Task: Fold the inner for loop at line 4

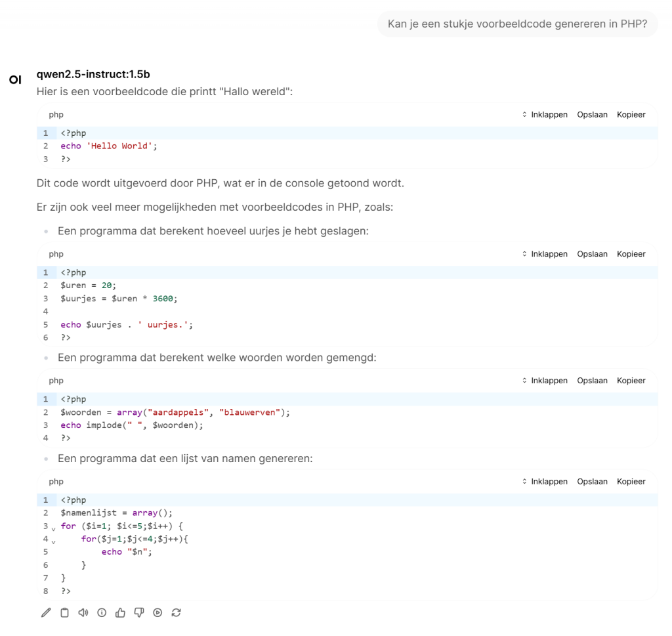Action: pos(53,541)
